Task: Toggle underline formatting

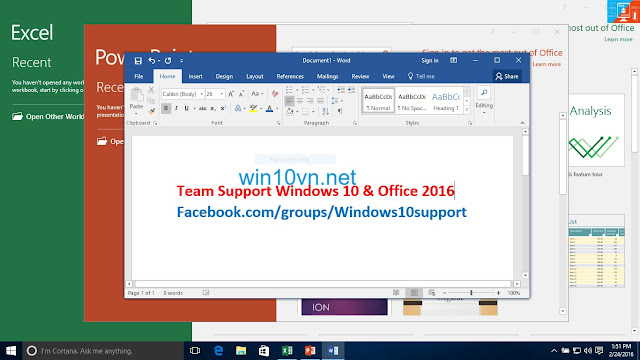Action: 187,109
